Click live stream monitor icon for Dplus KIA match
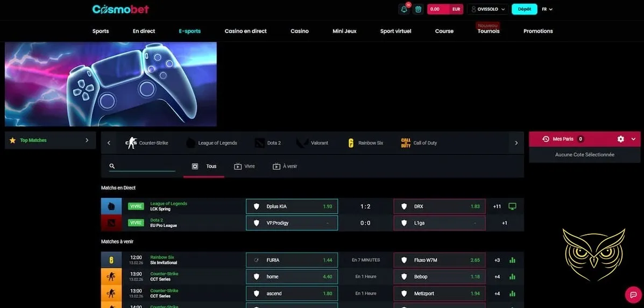 [x=512, y=206]
